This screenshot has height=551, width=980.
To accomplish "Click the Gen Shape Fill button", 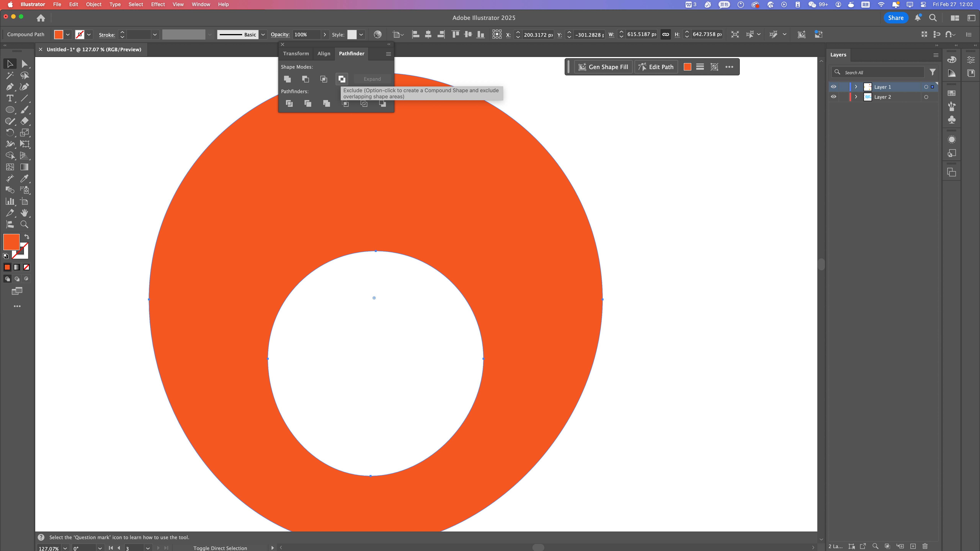I will tap(603, 67).
